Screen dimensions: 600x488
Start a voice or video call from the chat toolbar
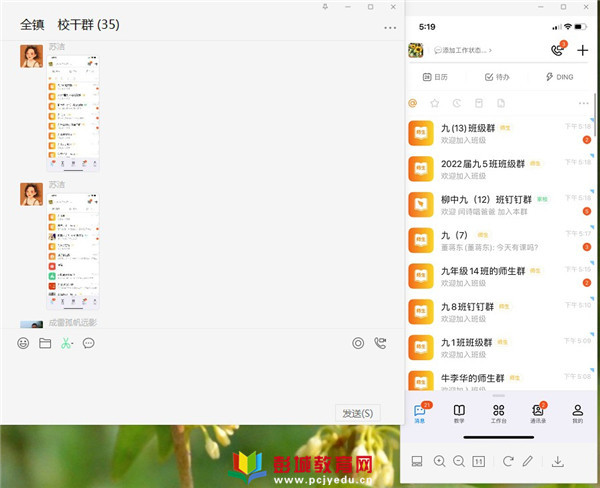click(380, 343)
